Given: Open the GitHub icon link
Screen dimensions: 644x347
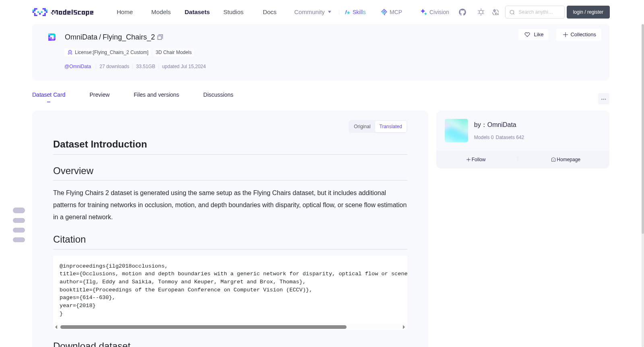Looking at the screenshot, I should (462, 12).
